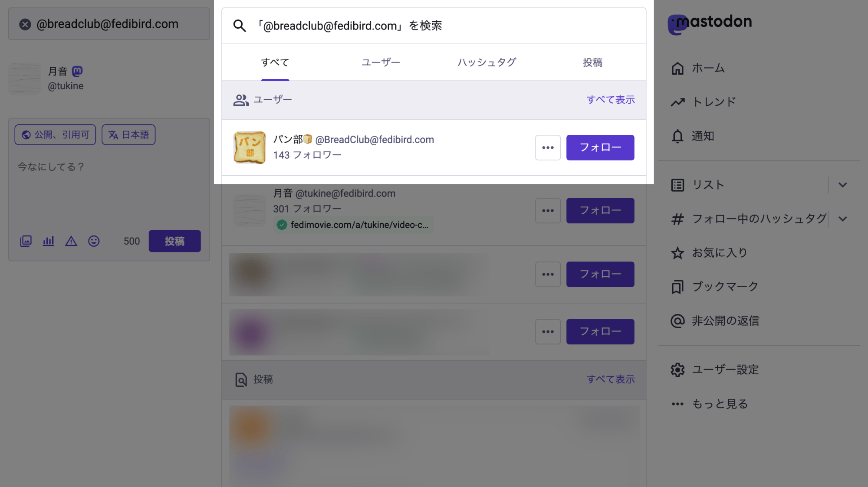Follow 月音 @tukine@fedibird.com account

point(600,211)
